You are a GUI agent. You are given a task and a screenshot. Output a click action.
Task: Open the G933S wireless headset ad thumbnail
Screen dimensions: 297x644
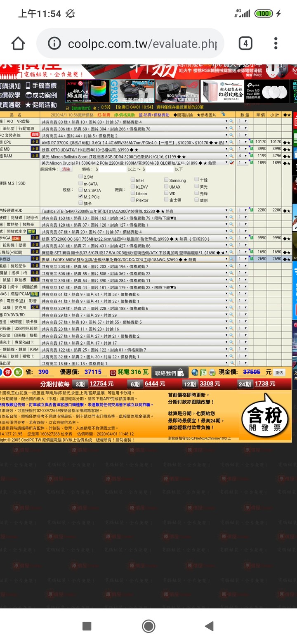pos(133,91)
